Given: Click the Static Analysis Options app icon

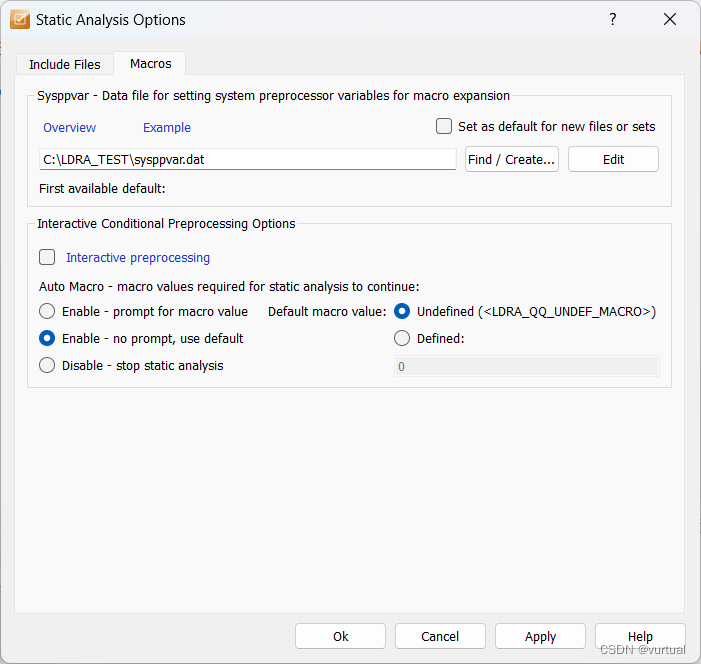Looking at the screenshot, I should [20, 19].
